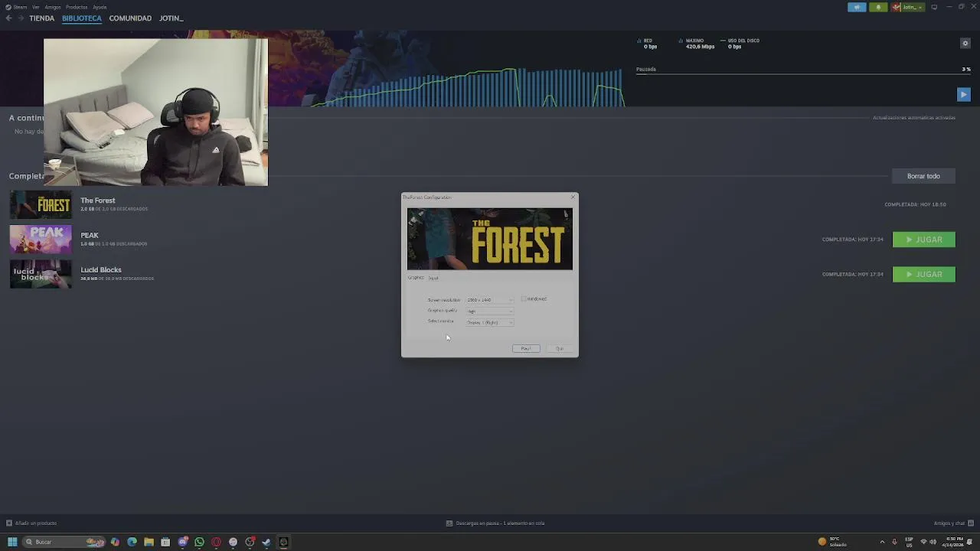The width and height of the screenshot is (980, 551).
Task: Open the JOTIN_ profile section
Action: pyautogui.click(x=171, y=18)
